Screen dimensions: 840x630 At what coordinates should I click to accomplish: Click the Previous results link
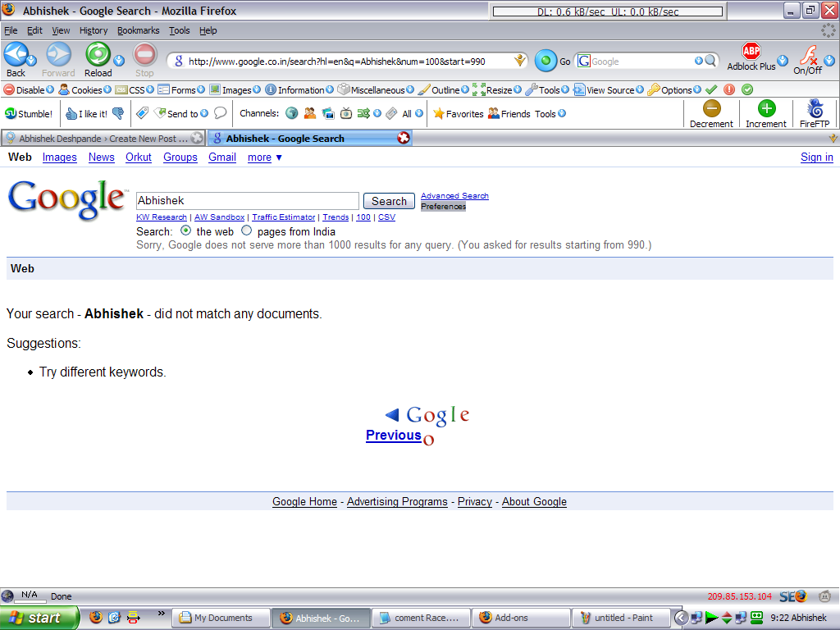tap(393, 435)
